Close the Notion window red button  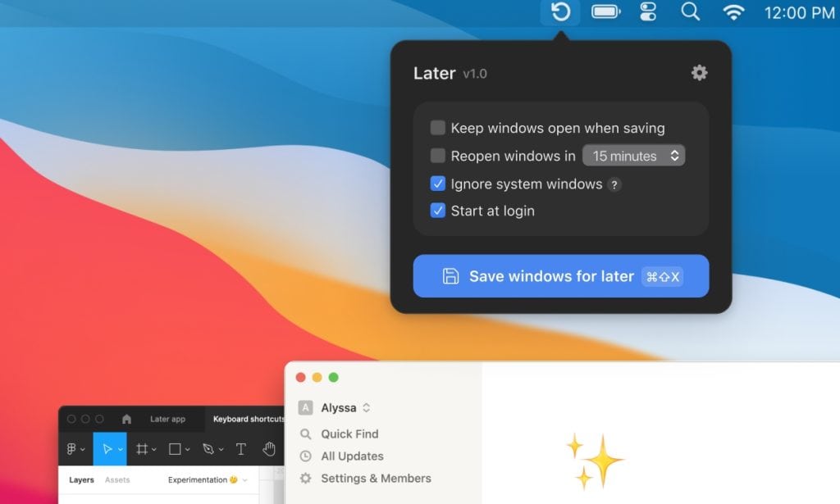[x=300, y=377]
